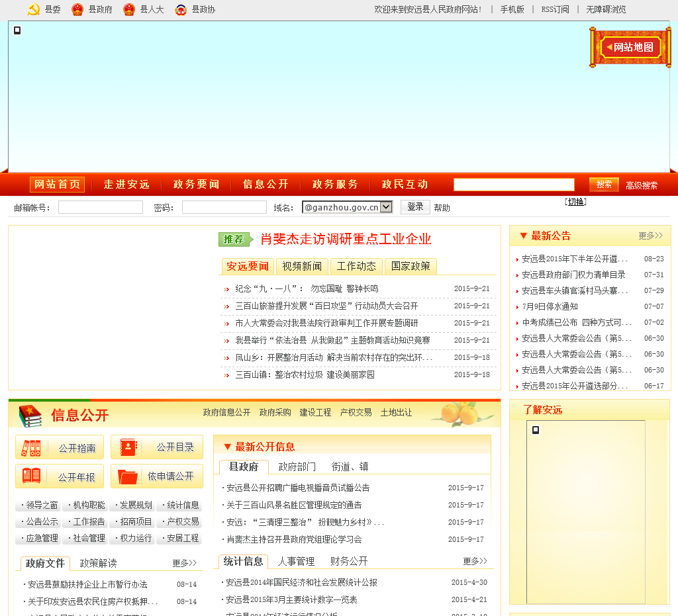Open the 手机版 link
The image size is (678, 616).
512,9
